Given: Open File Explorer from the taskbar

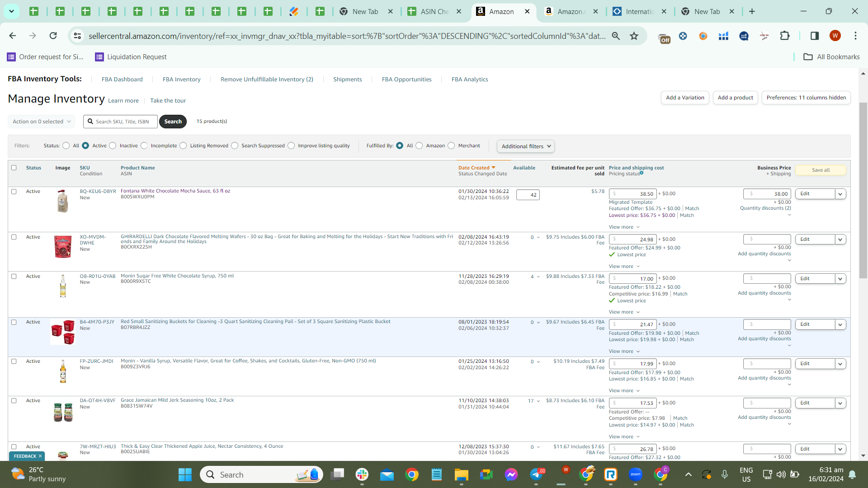Looking at the screenshot, I should point(461,474).
